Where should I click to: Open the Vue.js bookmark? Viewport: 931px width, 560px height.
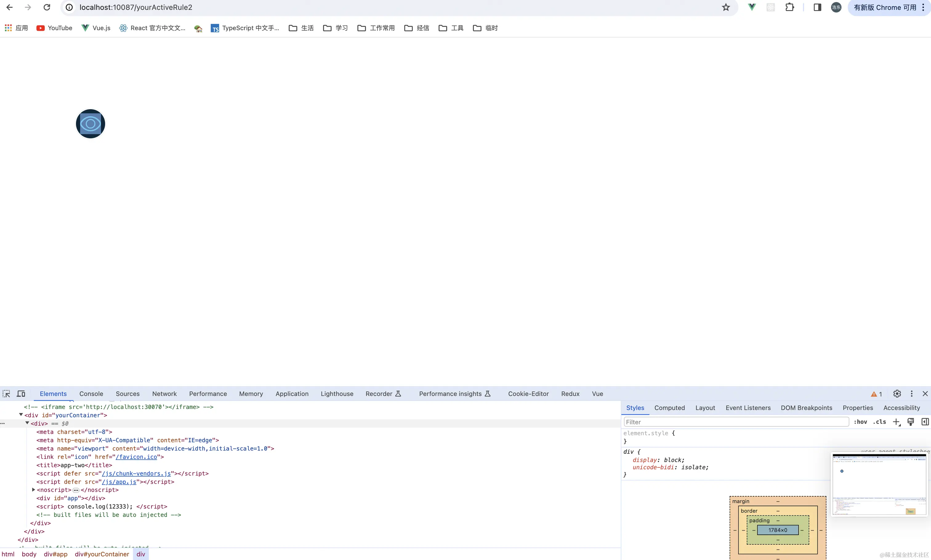[96, 28]
